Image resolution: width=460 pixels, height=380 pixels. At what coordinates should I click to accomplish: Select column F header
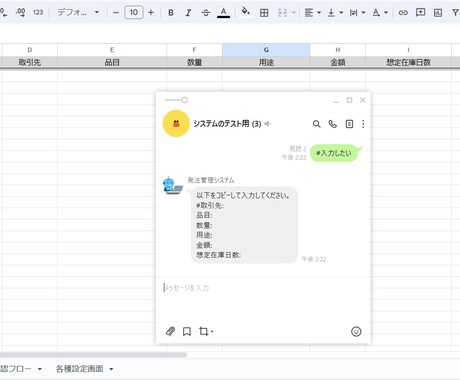194,50
